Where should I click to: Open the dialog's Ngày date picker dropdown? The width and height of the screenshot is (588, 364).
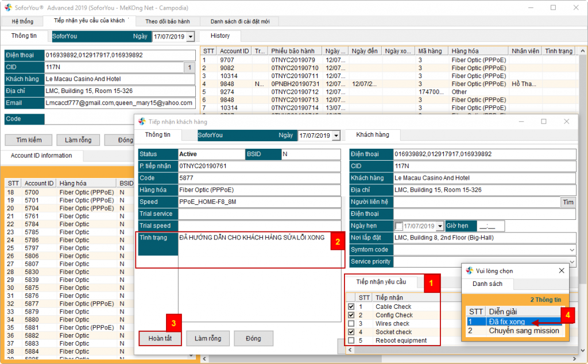(x=336, y=135)
